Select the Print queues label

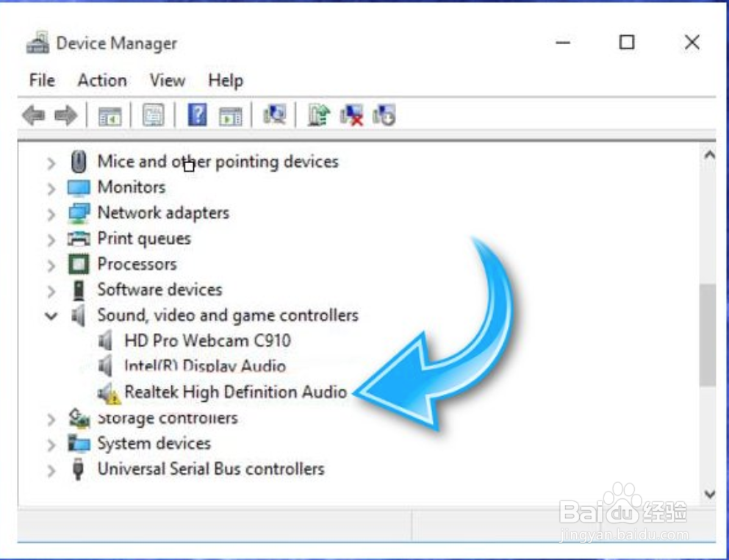pyautogui.click(x=144, y=239)
